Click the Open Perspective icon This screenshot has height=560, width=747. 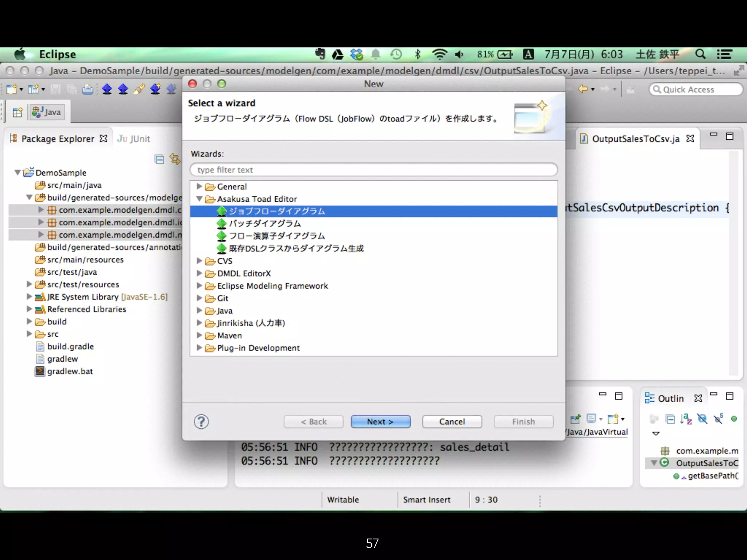point(18,112)
